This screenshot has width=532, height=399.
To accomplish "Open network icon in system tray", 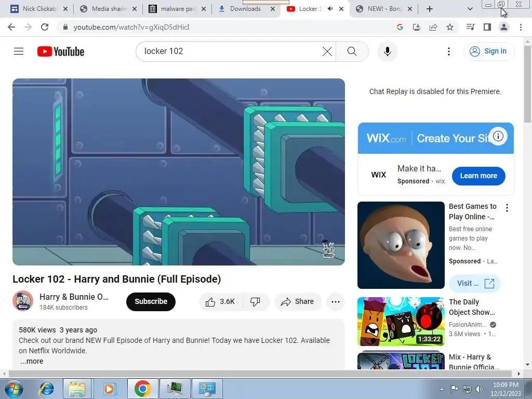I will coord(467,389).
